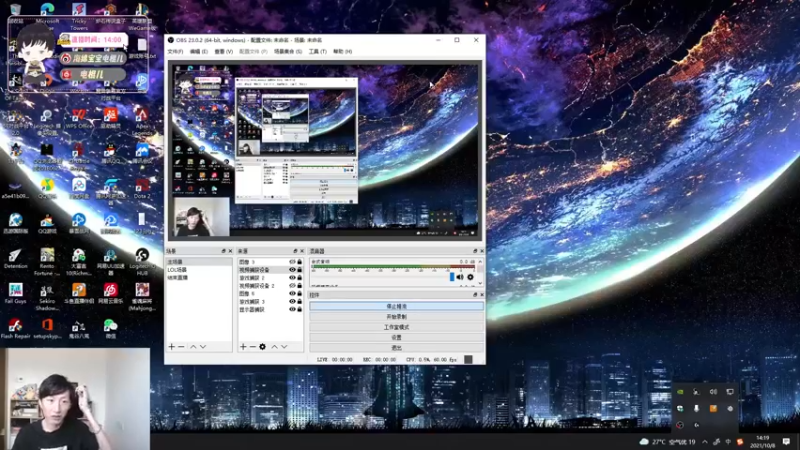Click the green audio level meter bar
This screenshot has height=450, width=800.
pos(393,266)
